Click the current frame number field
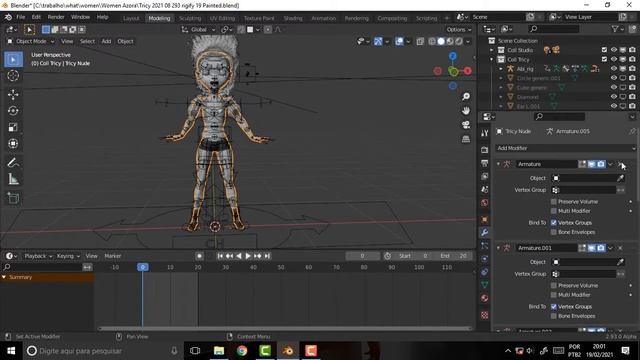The image size is (640, 360). point(362,256)
